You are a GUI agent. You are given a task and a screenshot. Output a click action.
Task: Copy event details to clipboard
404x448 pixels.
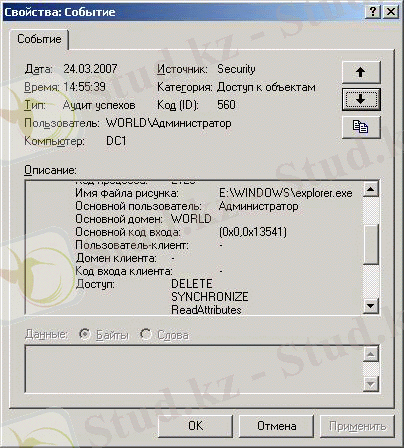pos(361,127)
